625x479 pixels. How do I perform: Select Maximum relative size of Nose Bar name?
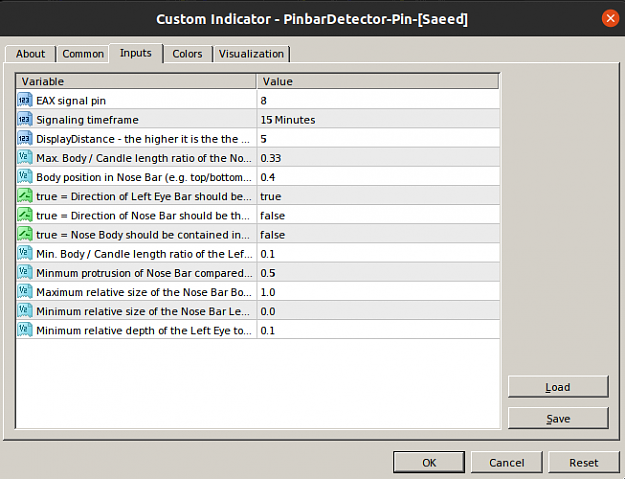coord(144,292)
